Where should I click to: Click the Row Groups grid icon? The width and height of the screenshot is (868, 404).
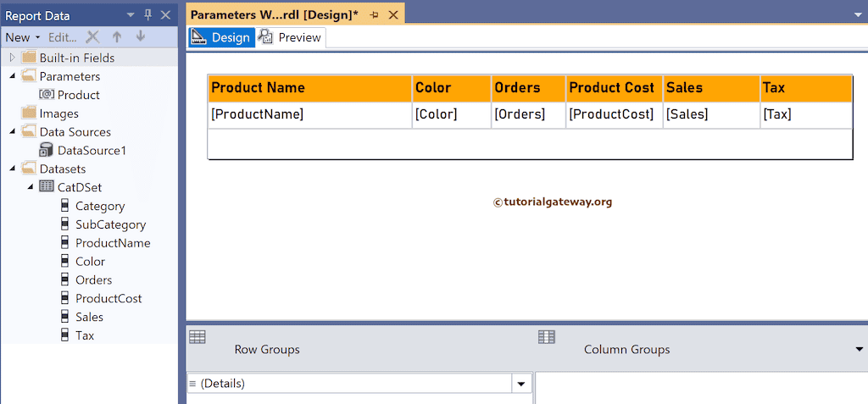[x=198, y=337]
